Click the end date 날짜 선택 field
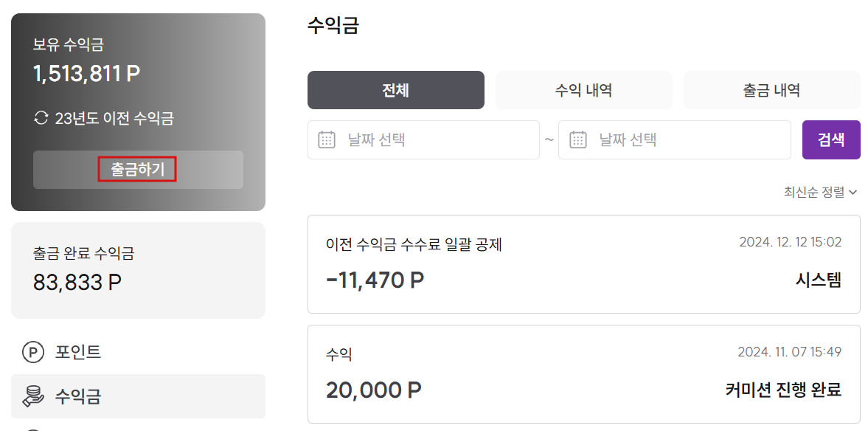Screen dimensions: 868x431 (674, 139)
